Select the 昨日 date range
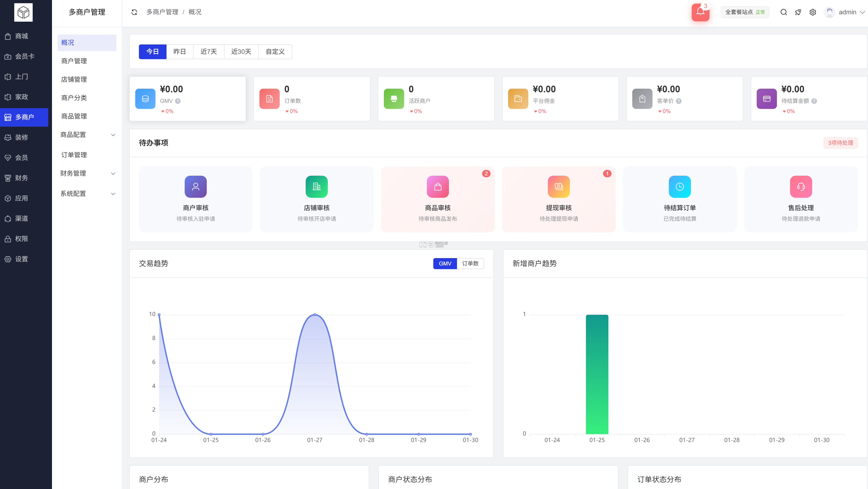The image size is (868, 489). pyautogui.click(x=180, y=52)
